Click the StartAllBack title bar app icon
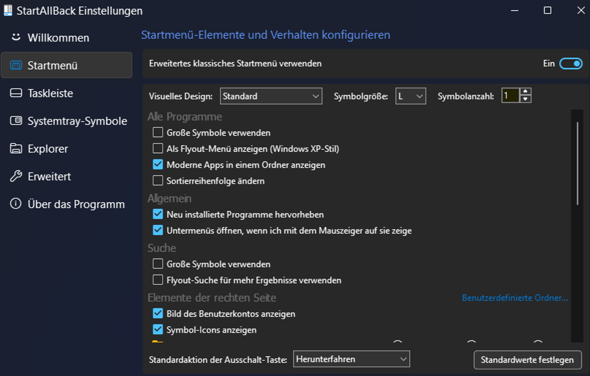The image size is (590, 376). pos(8,11)
